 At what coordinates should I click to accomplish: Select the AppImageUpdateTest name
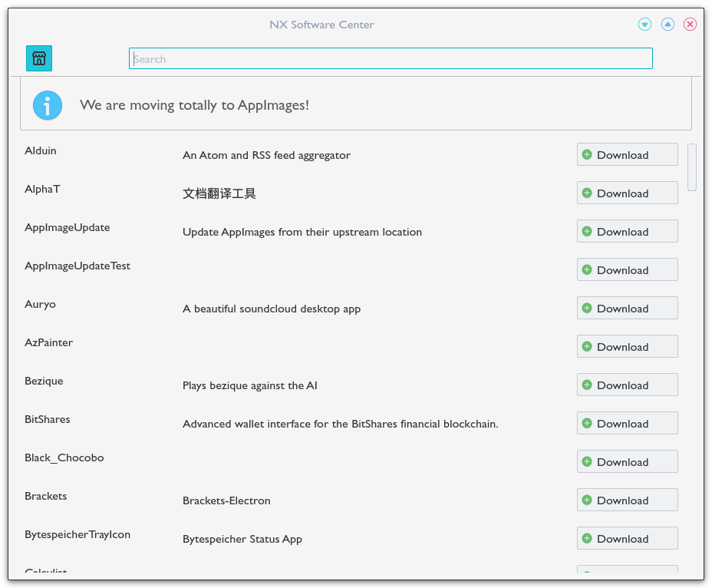pyautogui.click(x=77, y=266)
